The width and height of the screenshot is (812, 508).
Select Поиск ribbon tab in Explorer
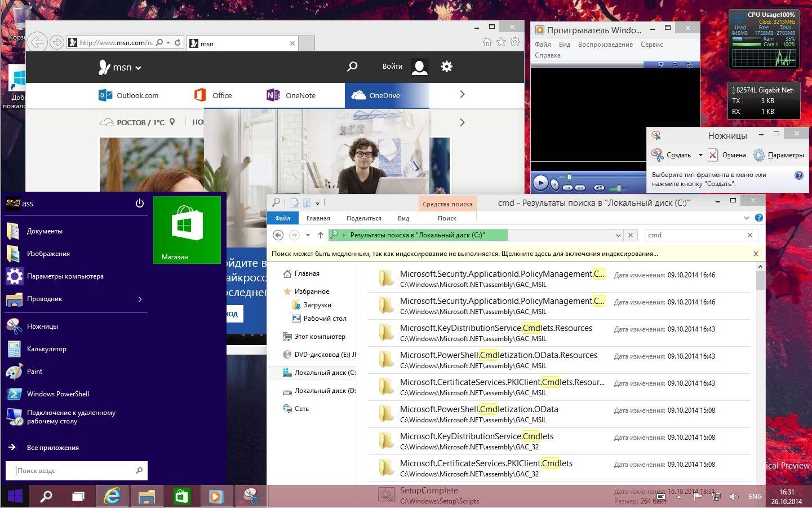(x=447, y=218)
